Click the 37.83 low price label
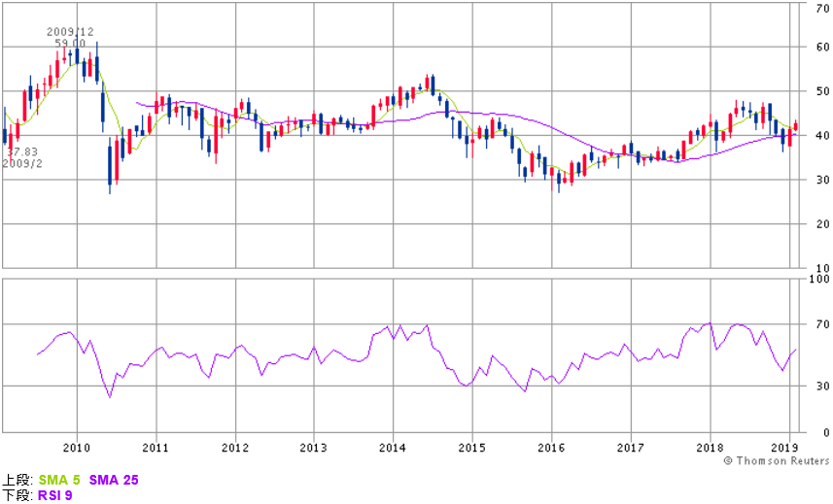This screenshot has height=504, width=833. point(22,152)
